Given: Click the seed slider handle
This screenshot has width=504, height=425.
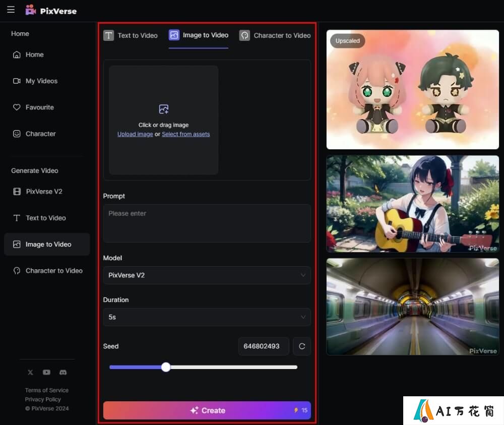Looking at the screenshot, I should pos(166,367).
